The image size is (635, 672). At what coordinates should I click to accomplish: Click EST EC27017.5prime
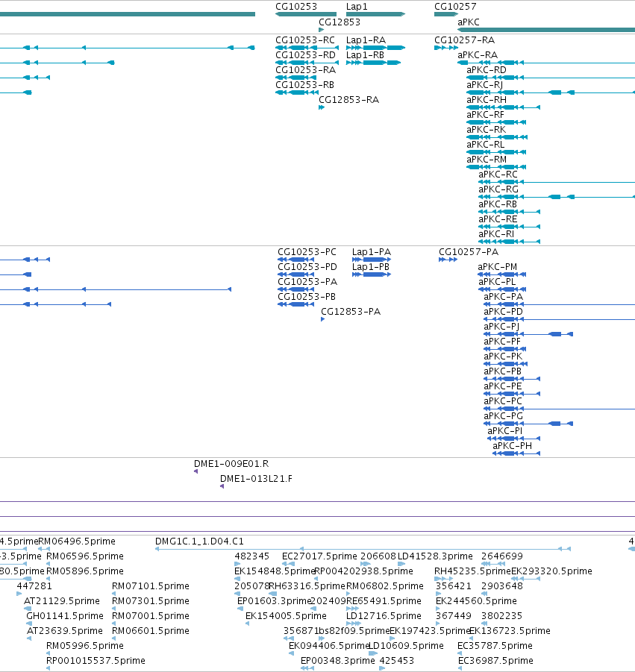click(x=319, y=556)
